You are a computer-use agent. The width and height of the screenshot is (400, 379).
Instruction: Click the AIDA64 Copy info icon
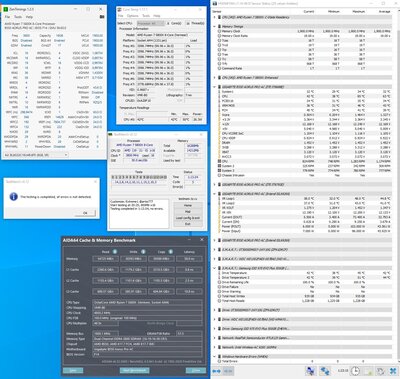[170, 252]
